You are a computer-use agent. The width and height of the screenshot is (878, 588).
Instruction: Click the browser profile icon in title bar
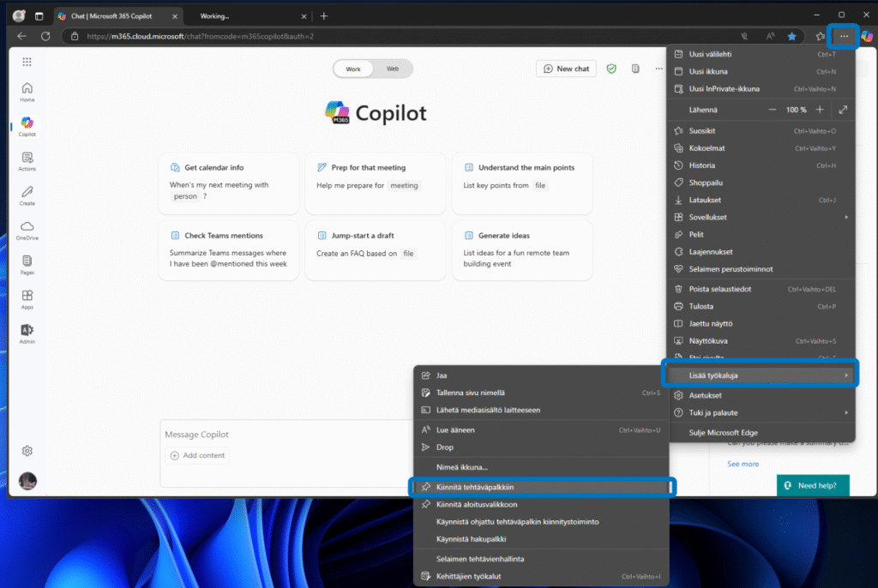click(19, 15)
